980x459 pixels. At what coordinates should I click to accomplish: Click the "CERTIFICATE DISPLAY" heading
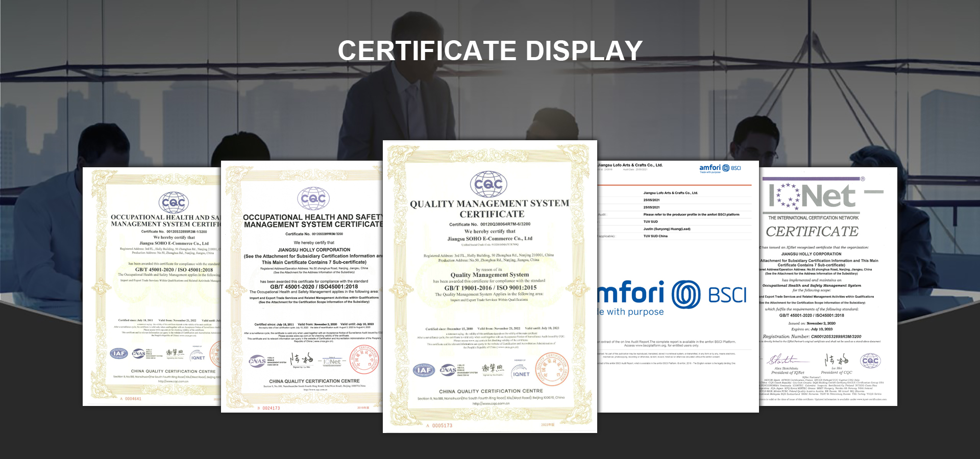(x=490, y=50)
